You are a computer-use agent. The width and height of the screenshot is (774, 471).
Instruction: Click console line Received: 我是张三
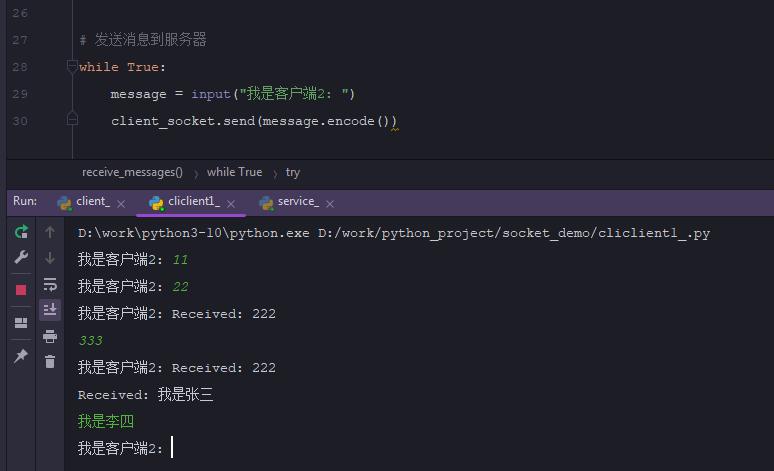point(146,394)
